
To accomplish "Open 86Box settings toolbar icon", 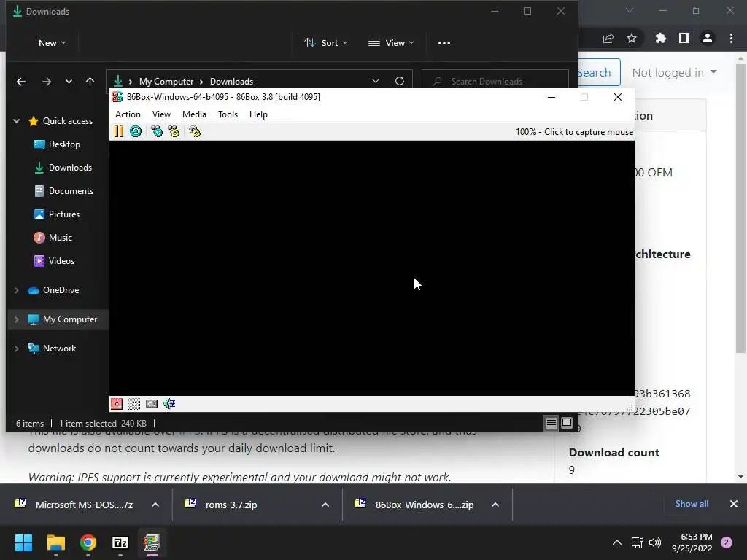I will pos(195,131).
